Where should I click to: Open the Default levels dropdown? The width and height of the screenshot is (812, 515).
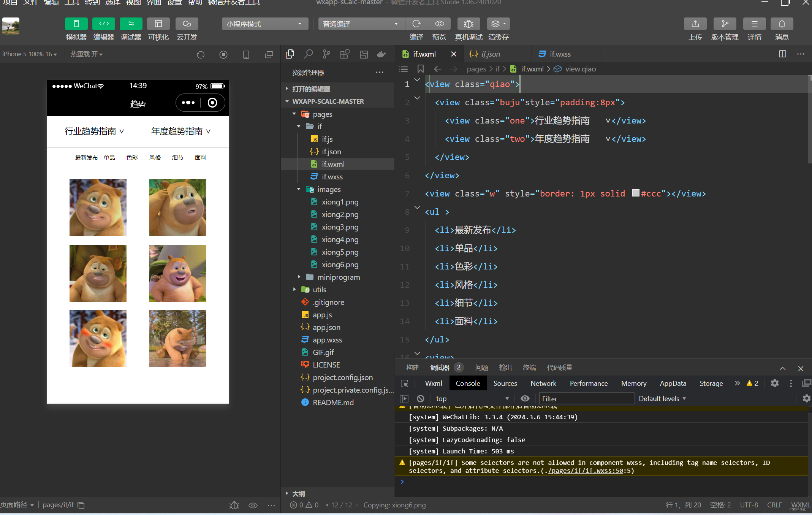(662, 398)
